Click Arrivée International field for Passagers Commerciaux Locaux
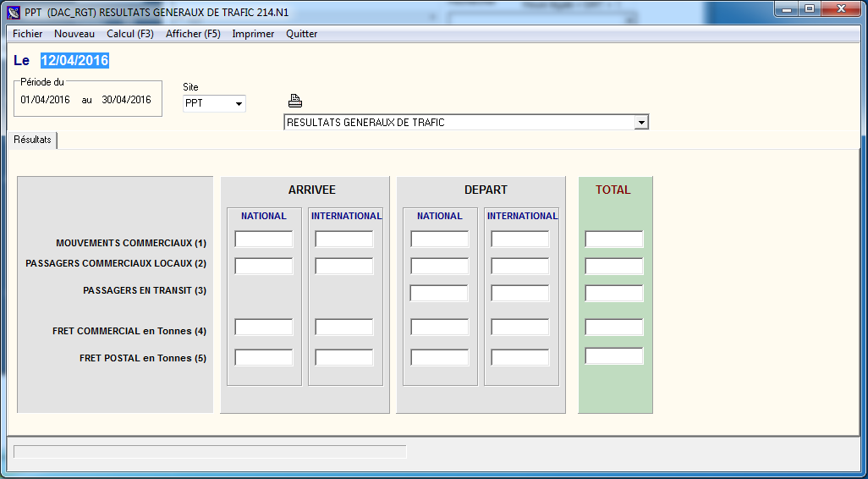This screenshot has height=479, width=868. coord(343,267)
